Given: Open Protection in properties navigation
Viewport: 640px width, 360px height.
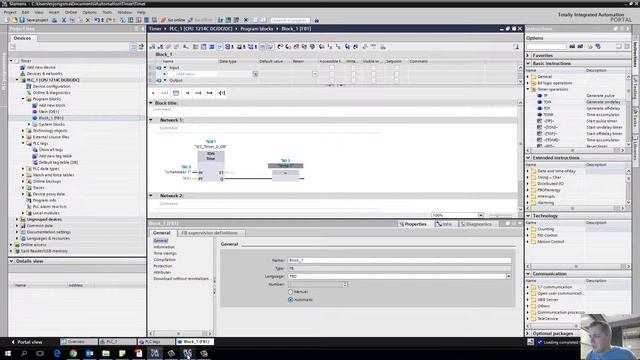Looking at the screenshot, I should [x=162, y=266].
